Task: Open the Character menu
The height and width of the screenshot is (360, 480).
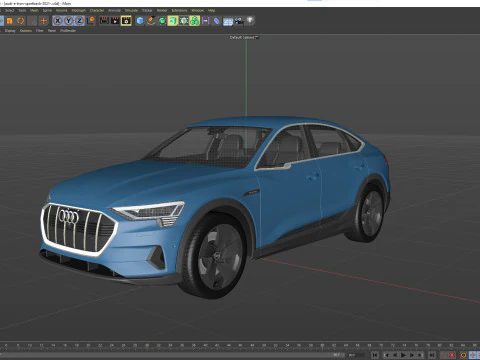Action: tap(97, 10)
